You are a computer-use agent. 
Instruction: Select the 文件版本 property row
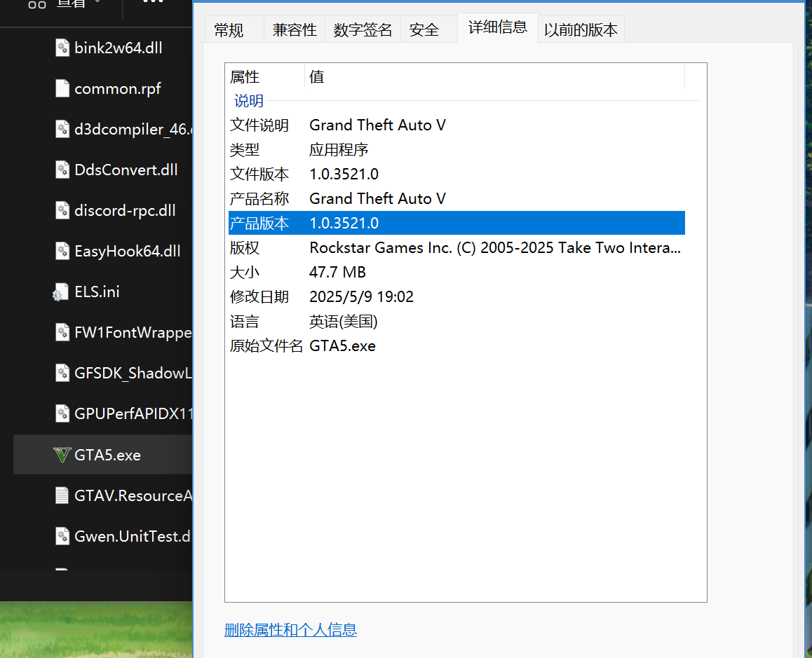(x=456, y=174)
